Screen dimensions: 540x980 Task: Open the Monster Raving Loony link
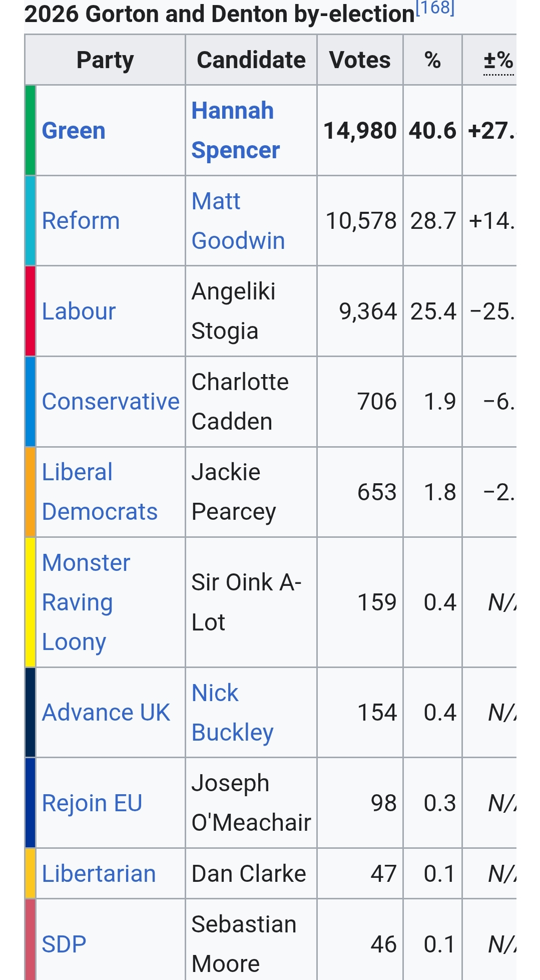click(86, 602)
